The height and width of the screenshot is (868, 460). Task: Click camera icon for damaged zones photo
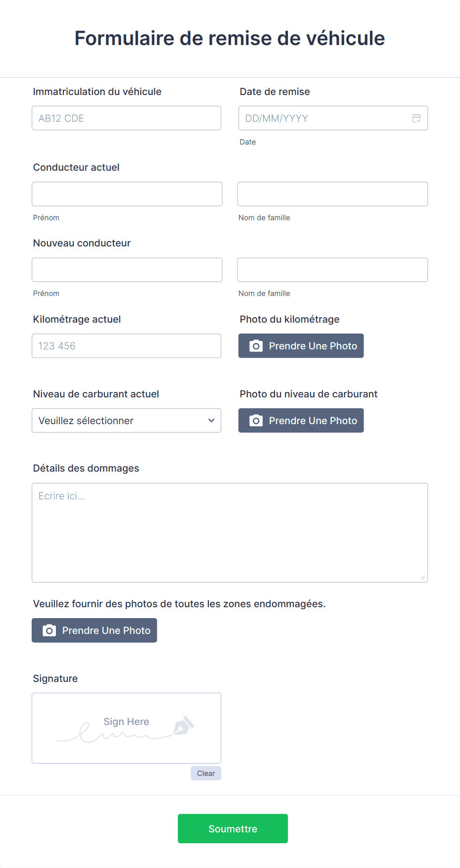pyautogui.click(x=49, y=630)
